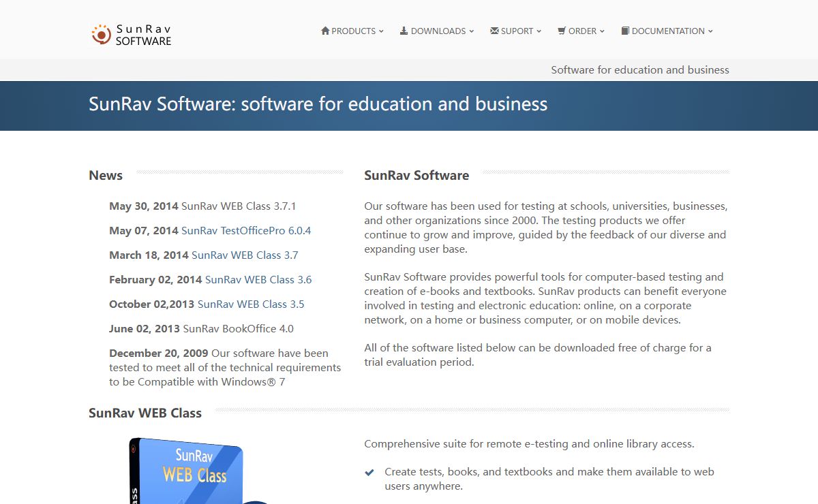818x504 pixels.
Task: Click the 'Software for education and business' tagline
Action: pos(640,69)
